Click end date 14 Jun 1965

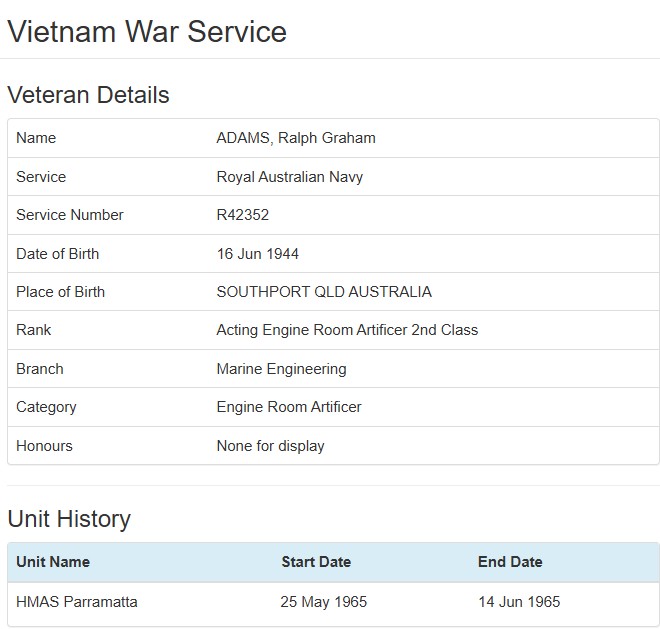(519, 602)
